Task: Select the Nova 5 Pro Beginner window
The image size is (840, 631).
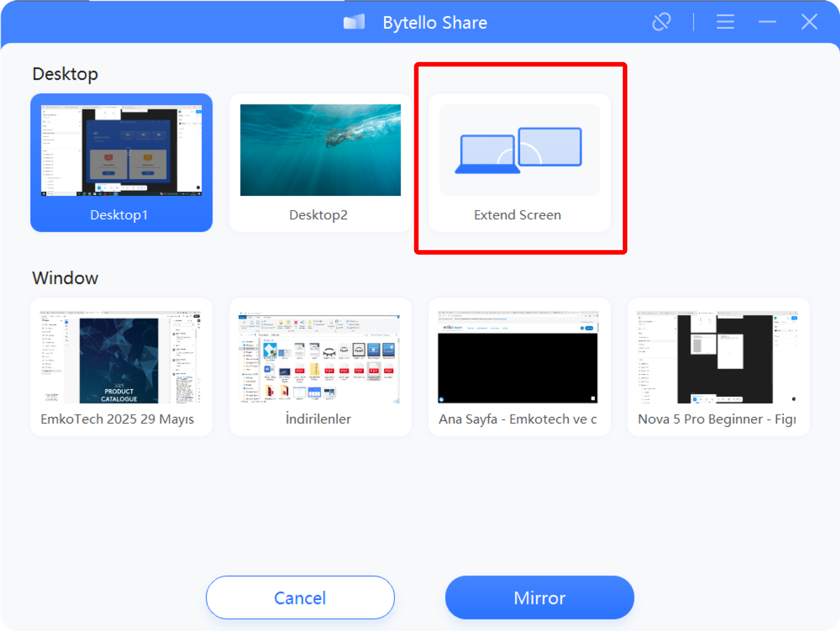Action: 718,357
